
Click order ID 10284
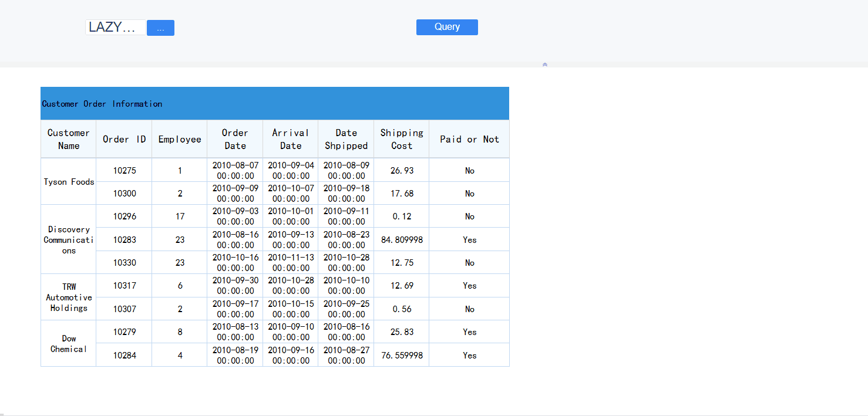pos(124,355)
